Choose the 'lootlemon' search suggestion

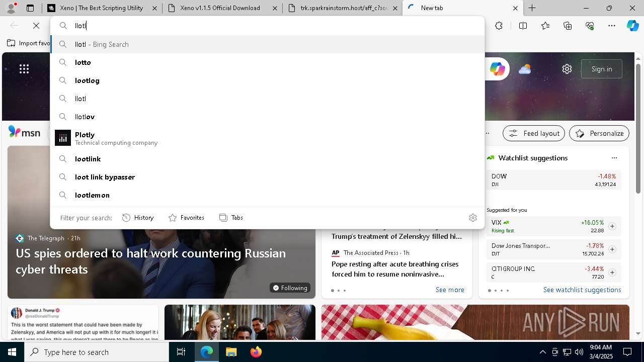tap(267, 195)
